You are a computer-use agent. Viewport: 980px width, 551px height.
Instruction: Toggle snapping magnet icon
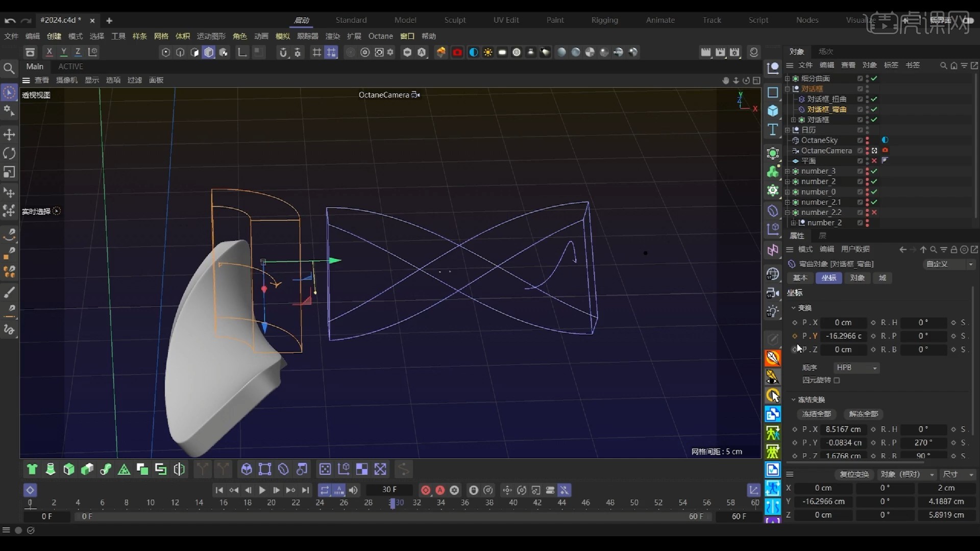tap(283, 52)
